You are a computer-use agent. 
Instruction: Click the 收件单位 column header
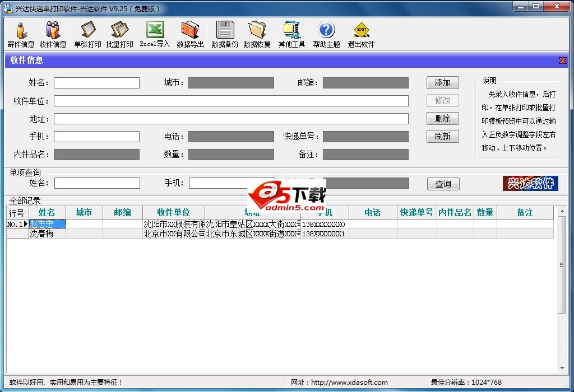pyautogui.click(x=173, y=213)
